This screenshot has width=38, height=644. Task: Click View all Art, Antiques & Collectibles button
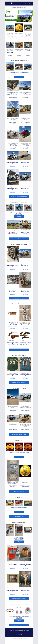[19, 382]
